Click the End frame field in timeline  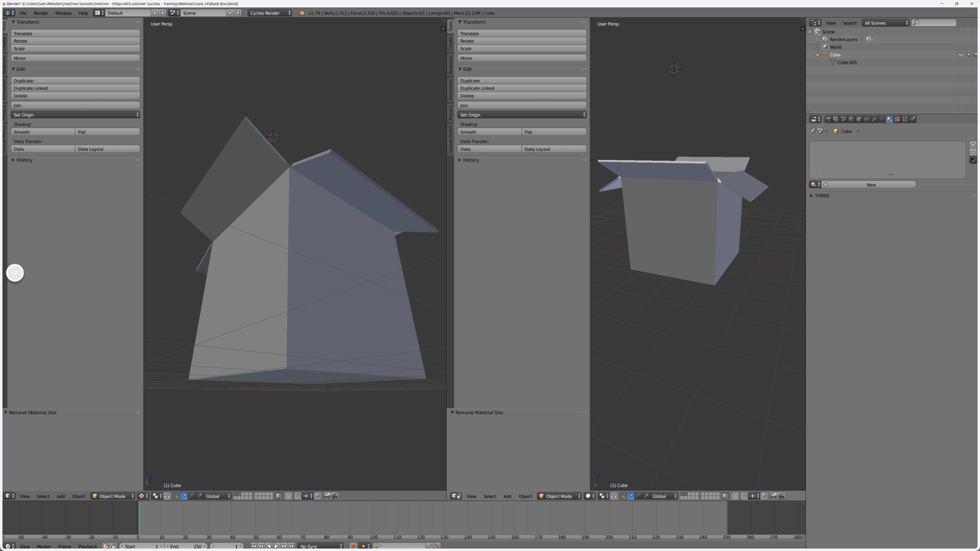[x=186, y=546]
